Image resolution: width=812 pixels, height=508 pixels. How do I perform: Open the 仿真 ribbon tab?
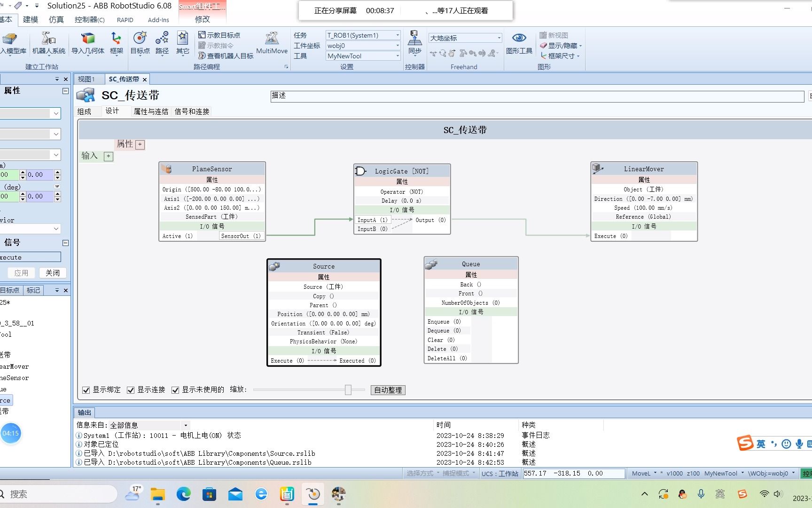click(x=56, y=19)
